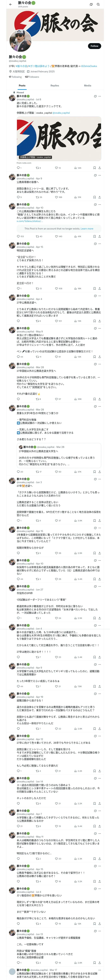The height and width of the screenshot is (980, 110).
Task: Open search from the profile header
Action: pos(98,4)
